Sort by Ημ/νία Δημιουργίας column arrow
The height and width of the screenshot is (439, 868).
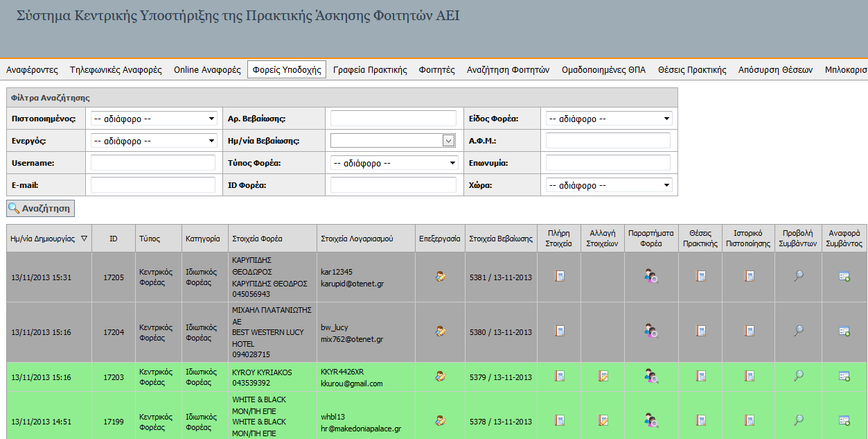click(84, 239)
